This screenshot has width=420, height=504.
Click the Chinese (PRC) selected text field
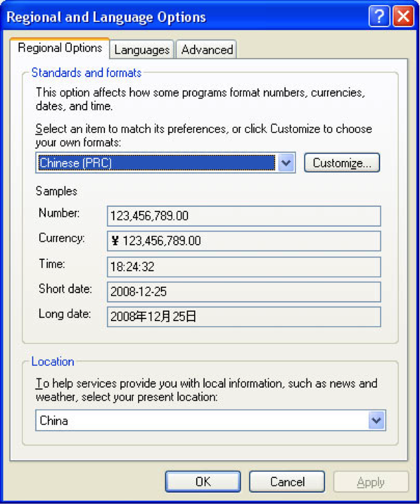click(x=156, y=163)
